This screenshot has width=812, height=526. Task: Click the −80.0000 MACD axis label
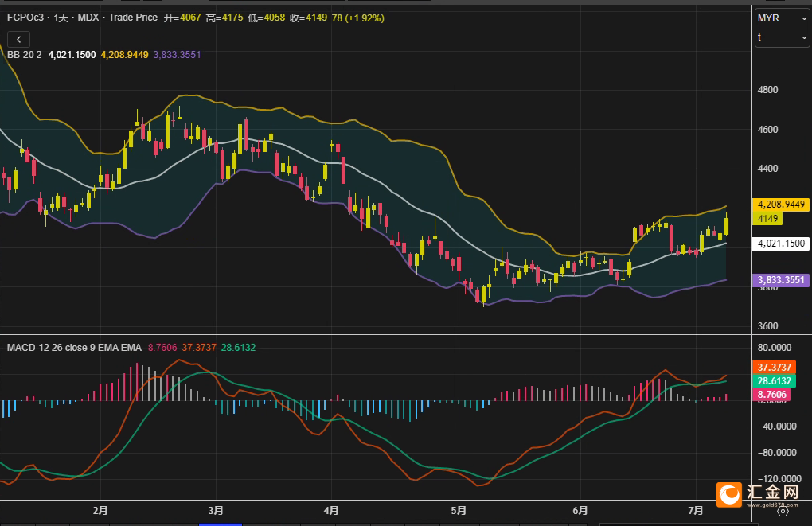(x=777, y=453)
